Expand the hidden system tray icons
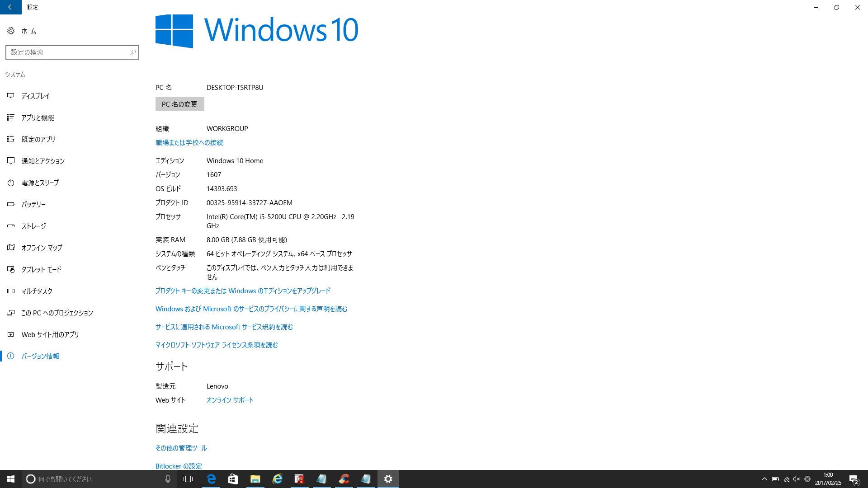This screenshot has height=488, width=868. tap(764, 479)
